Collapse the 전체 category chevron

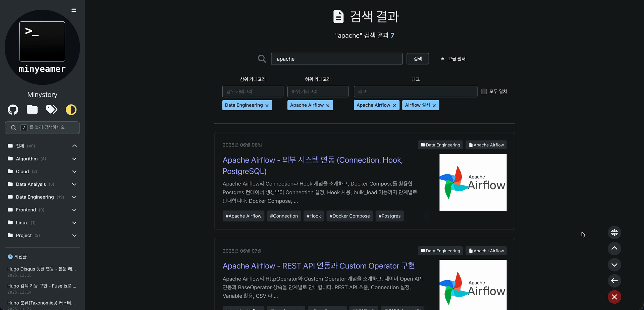point(74,146)
